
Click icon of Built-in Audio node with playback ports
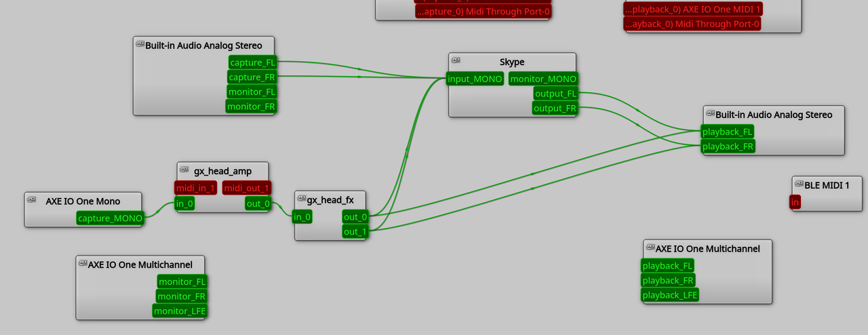[711, 114]
